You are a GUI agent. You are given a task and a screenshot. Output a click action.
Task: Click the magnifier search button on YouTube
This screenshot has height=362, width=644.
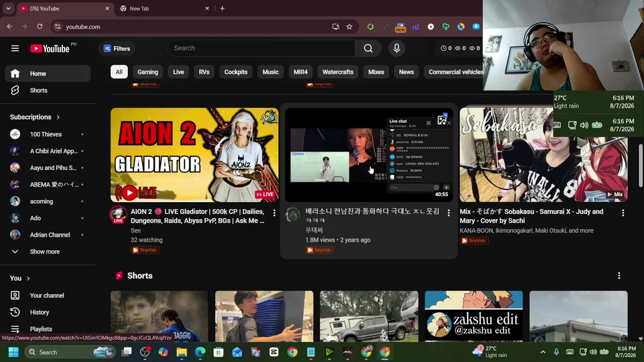click(x=368, y=48)
